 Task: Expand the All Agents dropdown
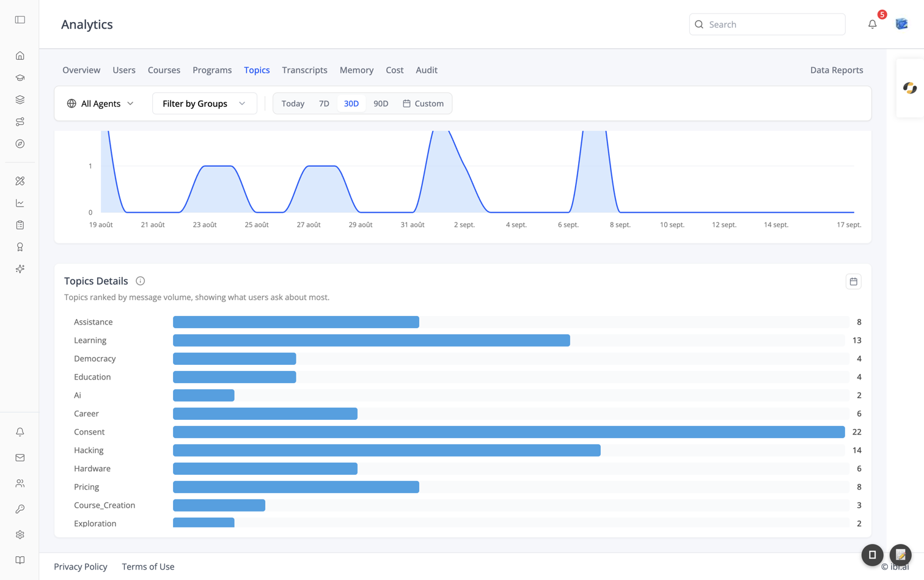tap(101, 104)
